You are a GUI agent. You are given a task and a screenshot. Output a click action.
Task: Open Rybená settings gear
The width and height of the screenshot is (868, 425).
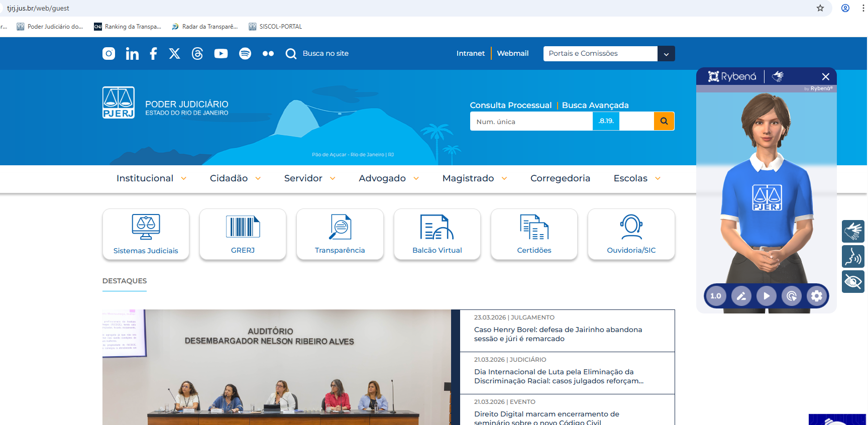coord(816,296)
